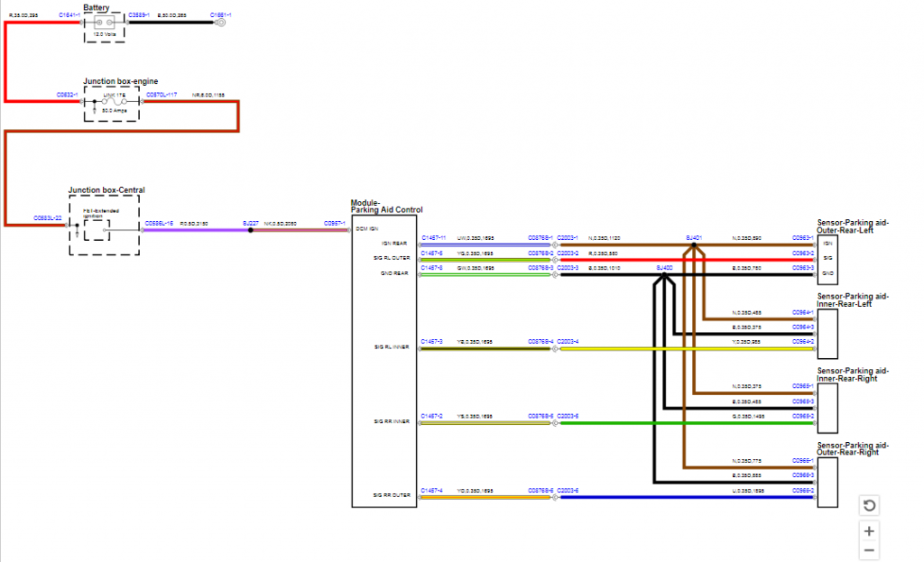Zoom in with the plus button

coord(869,531)
